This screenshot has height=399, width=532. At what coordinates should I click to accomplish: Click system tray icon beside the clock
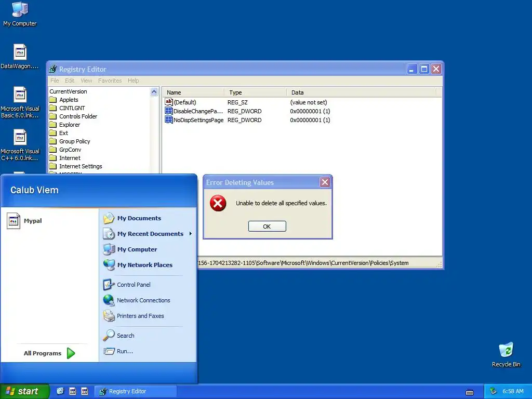point(494,391)
